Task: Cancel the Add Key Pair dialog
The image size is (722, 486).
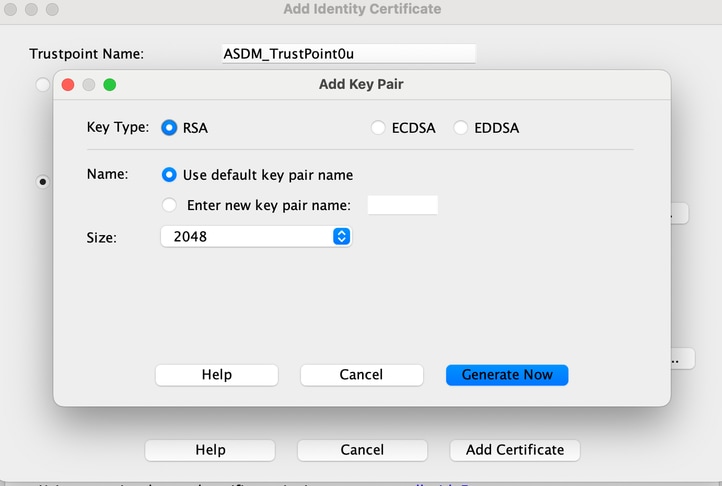Action: point(361,375)
